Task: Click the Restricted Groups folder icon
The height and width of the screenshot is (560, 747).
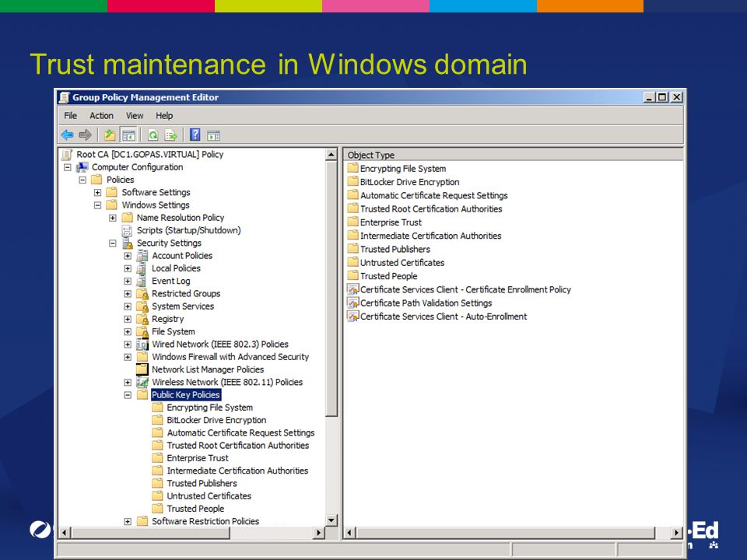Action: coord(142,294)
